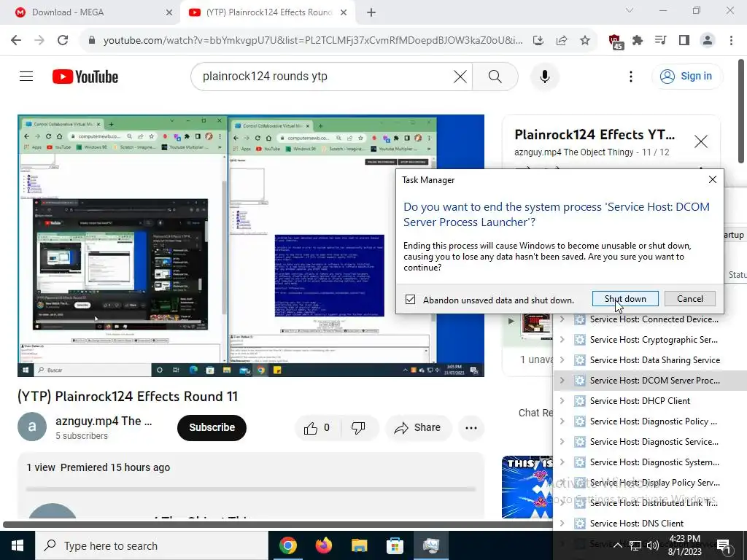Open the notification center icon

(724, 546)
